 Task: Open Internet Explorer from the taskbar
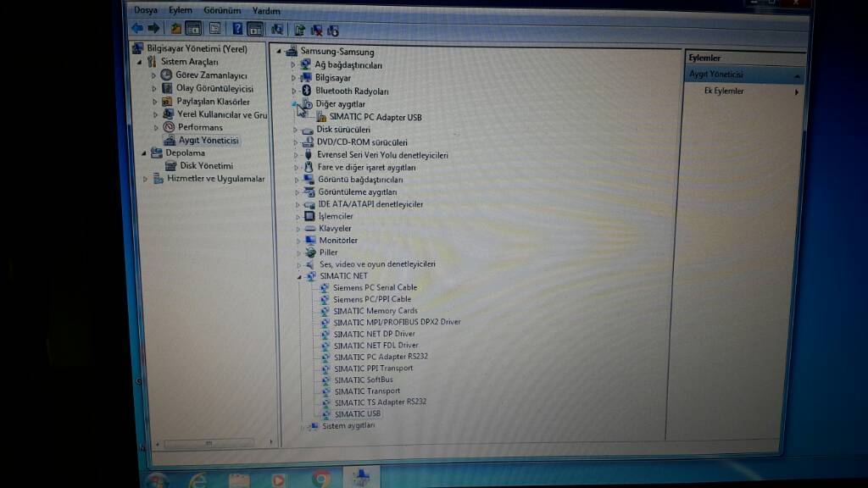(x=198, y=480)
